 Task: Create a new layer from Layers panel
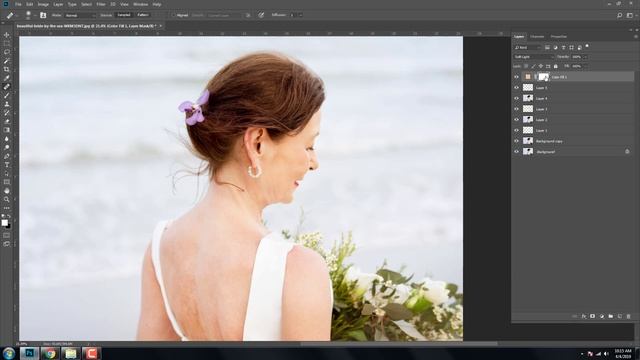point(619,316)
